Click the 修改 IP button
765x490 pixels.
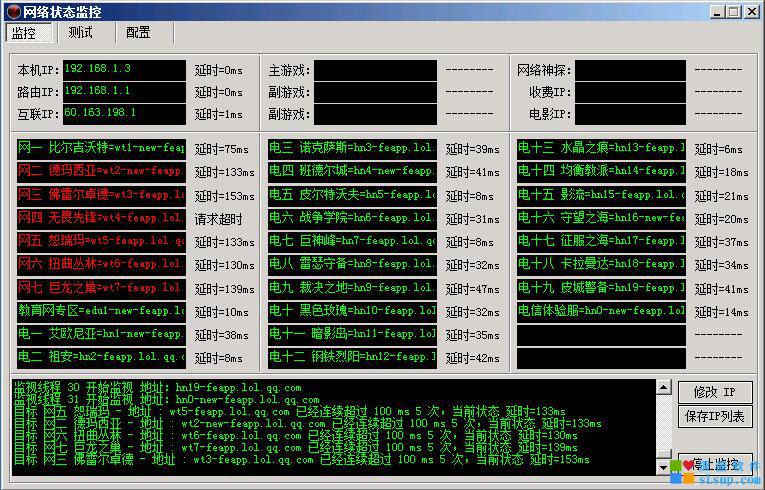tap(714, 392)
